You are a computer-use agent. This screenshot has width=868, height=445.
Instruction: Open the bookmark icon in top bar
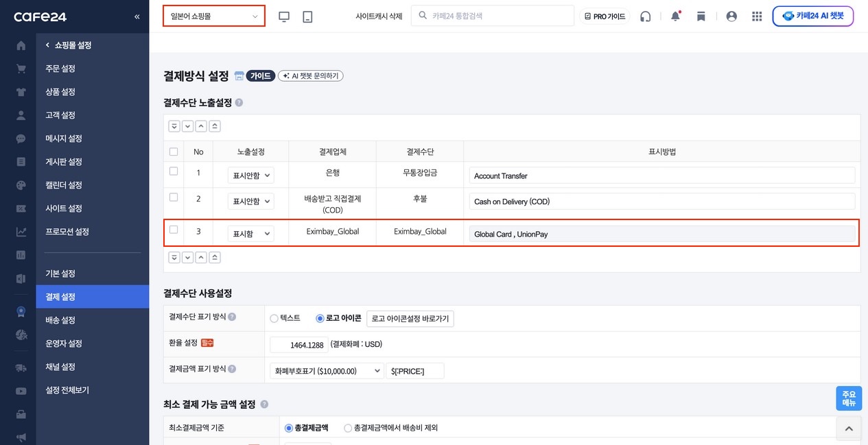point(701,16)
